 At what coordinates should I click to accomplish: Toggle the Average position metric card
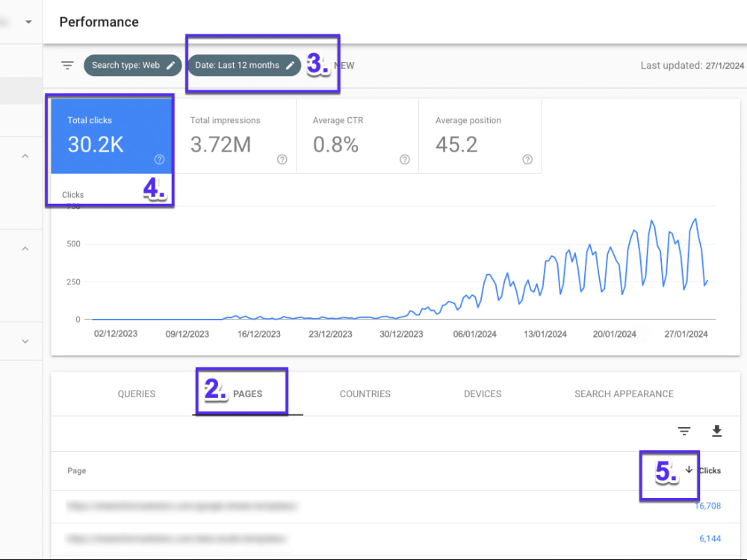point(480,136)
